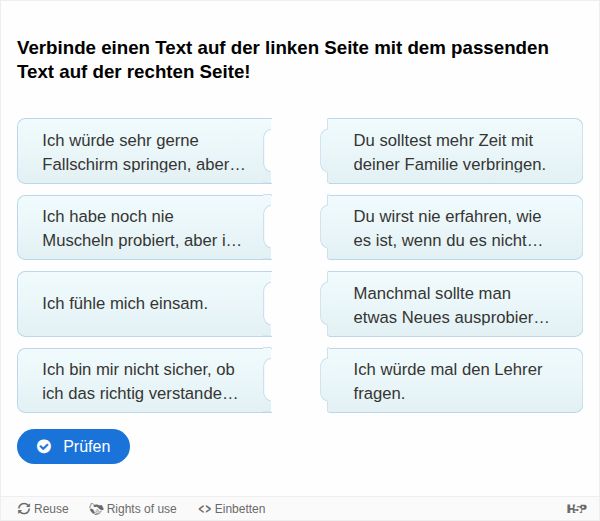Click the Einbetten code brackets icon

pyautogui.click(x=204, y=509)
